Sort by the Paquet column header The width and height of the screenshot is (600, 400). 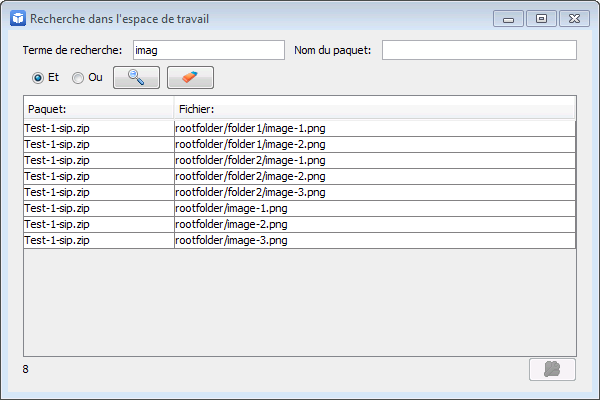coord(99,109)
